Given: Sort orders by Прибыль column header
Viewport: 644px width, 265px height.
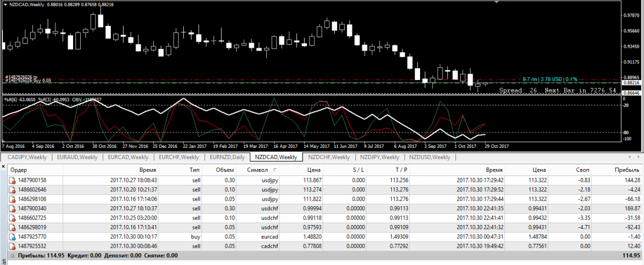Looking at the screenshot, I should (627, 170).
